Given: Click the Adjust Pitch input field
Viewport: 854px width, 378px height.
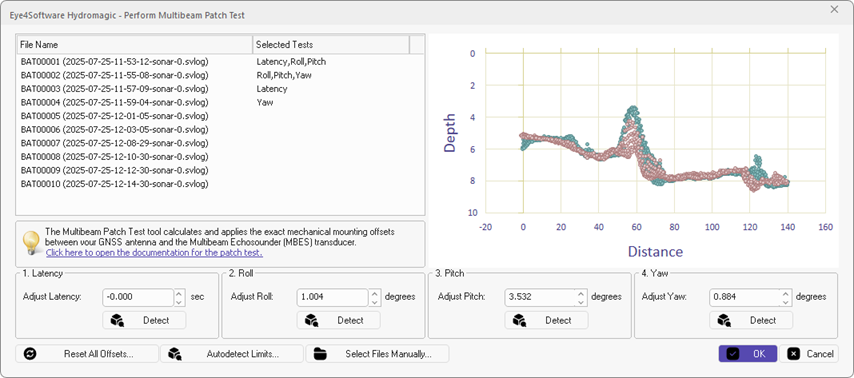Looking at the screenshot, I should click(540, 297).
